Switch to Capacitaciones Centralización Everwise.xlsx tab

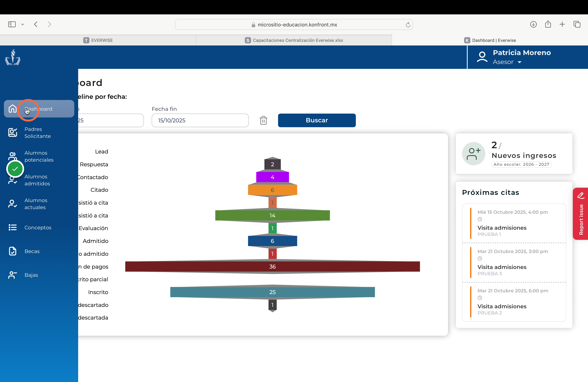tap(294, 40)
